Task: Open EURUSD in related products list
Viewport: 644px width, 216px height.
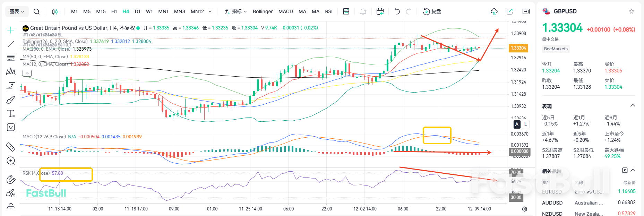Action: (x=552, y=192)
